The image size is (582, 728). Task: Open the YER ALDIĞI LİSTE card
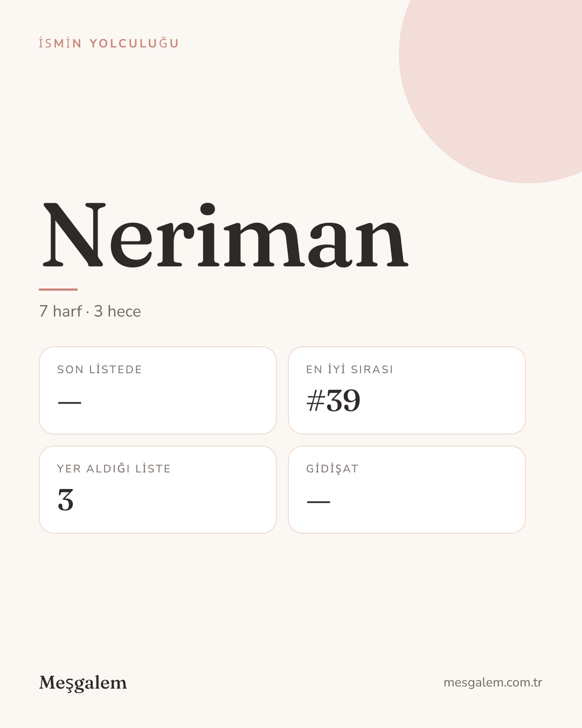[x=158, y=490]
